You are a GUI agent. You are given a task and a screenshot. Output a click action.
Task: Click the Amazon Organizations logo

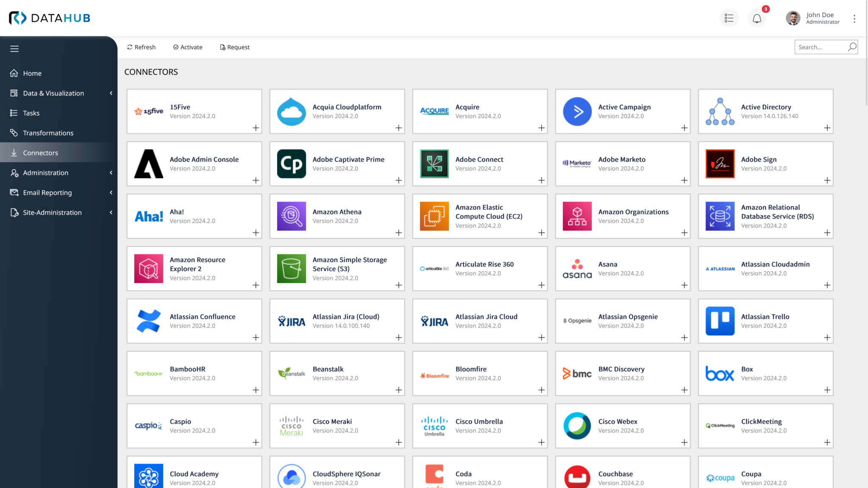577,216
